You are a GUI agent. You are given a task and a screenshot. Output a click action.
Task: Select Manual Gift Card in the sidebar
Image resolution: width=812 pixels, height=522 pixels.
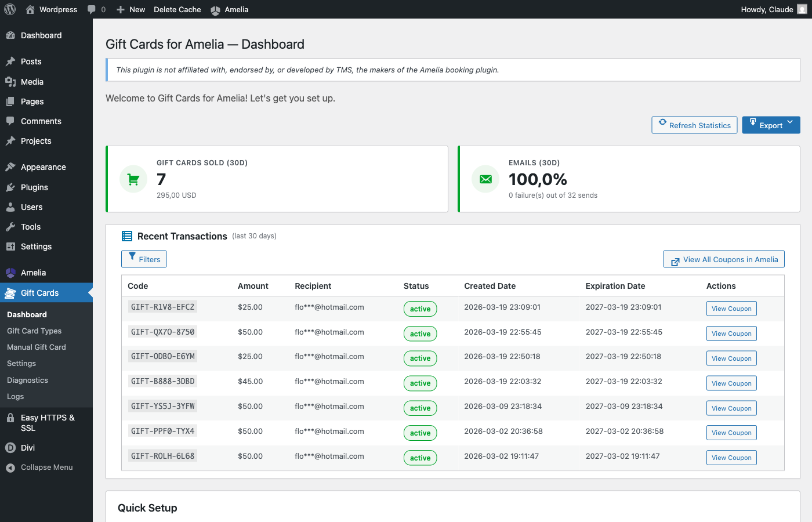[37, 347]
